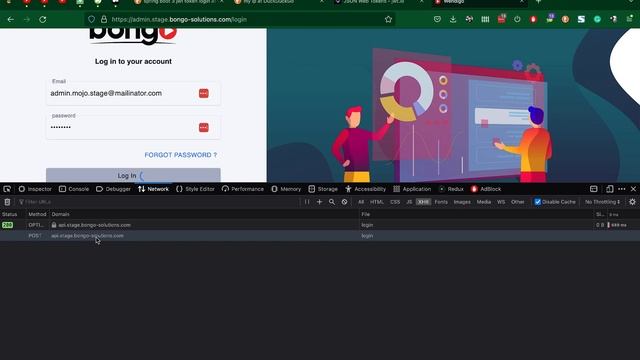
Task: Click the power symbol extension icon
Action: click(x=517, y=19)
